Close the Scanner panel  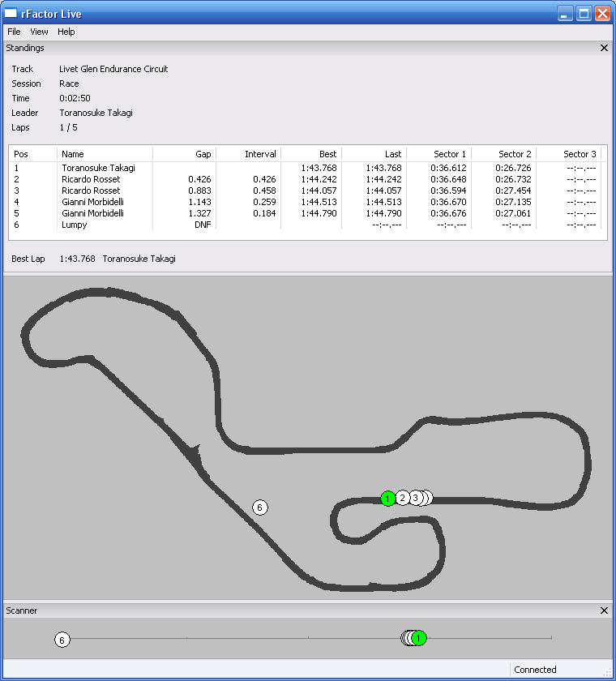pyautogui.click(x=604, y=610)
